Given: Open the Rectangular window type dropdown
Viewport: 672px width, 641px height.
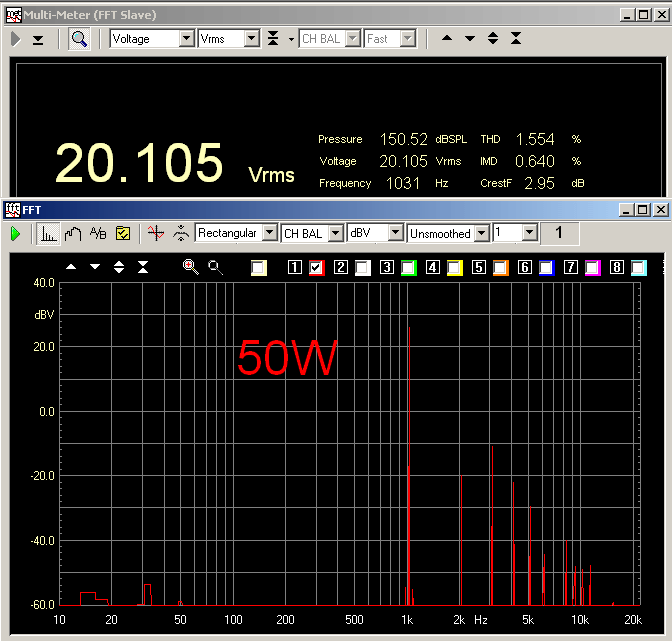Looking at the screenshot, I should tap(268, 233).
